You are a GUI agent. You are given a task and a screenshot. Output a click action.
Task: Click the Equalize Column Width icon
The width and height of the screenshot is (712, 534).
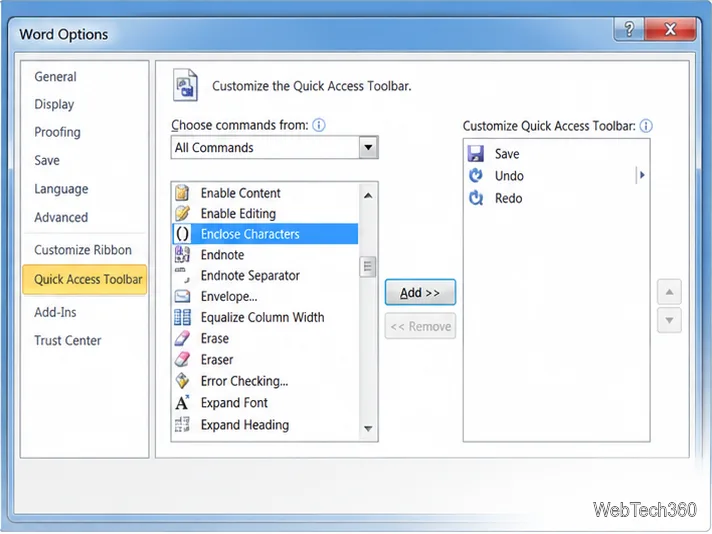pyautogui.click(x=182, y=317)
